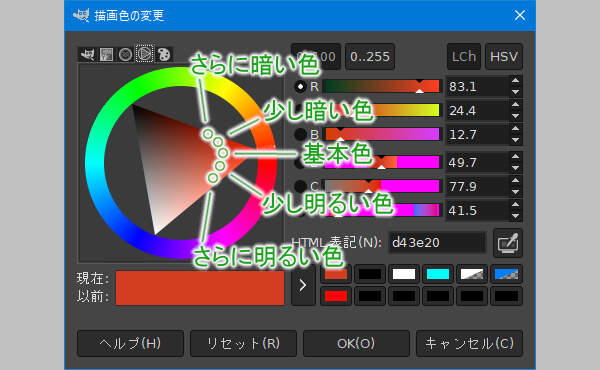
Task: Pick the cyan history swatch
Action: tap(438, 274)
